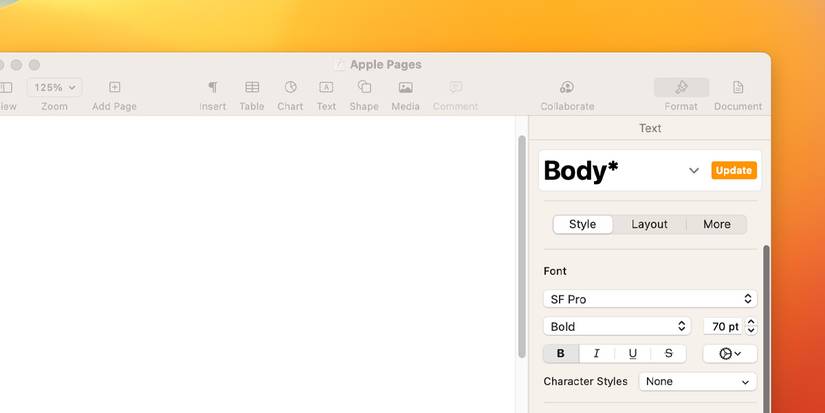Viewport: 825px width, 413px height.
Task: Switch to the Style tab
Action: pos(582,224)
